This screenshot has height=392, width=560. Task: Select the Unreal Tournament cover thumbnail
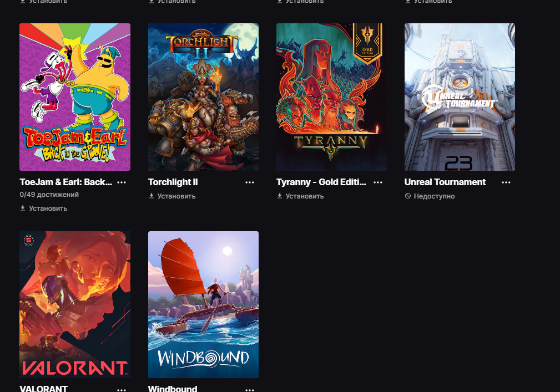[460, 97]
